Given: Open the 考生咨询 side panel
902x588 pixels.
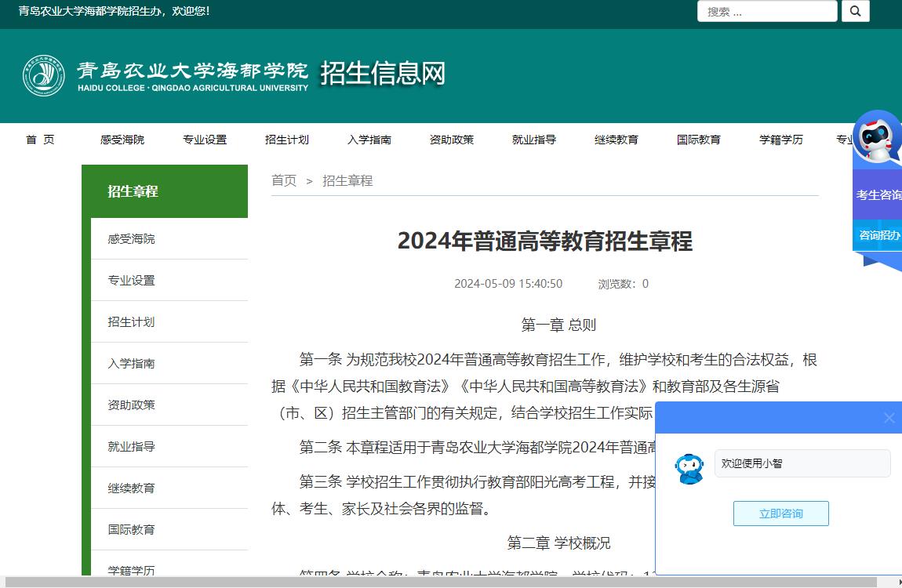Looking at the screenshot, I should (878, 194).
